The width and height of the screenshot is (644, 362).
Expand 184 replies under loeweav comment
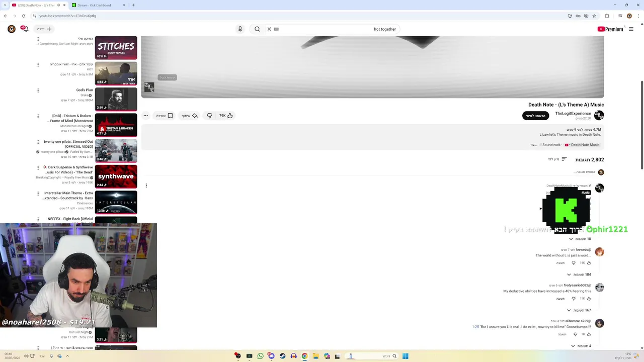579,275
